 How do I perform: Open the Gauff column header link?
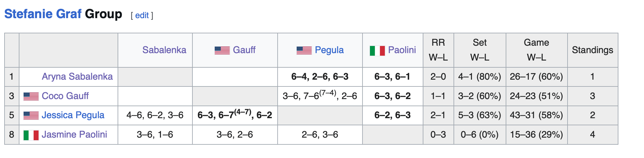(244, 50)
